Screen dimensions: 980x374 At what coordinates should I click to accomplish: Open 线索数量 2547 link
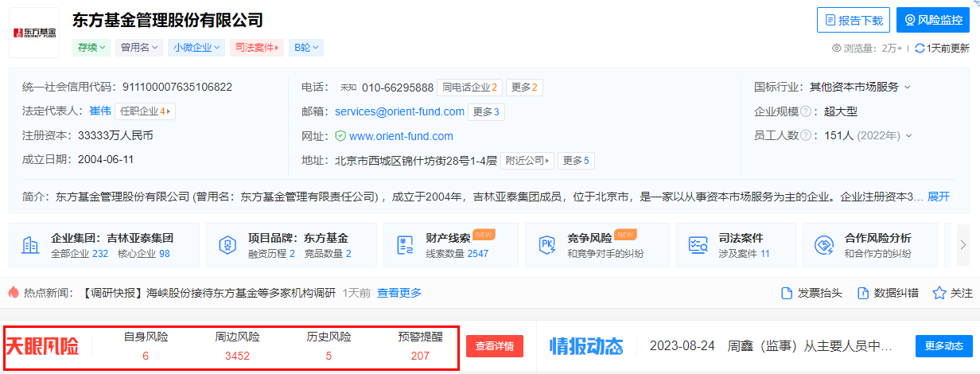click(x=457, y=254)
